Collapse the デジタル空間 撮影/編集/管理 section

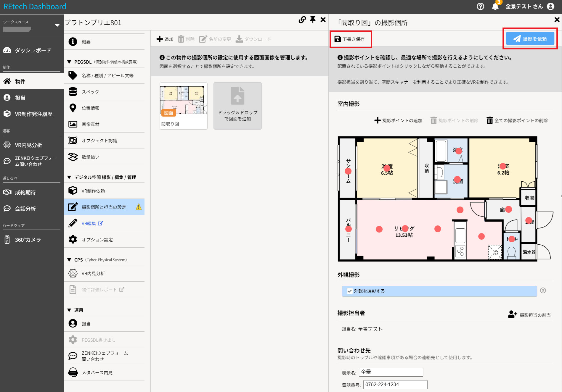(x=69, y=178)
